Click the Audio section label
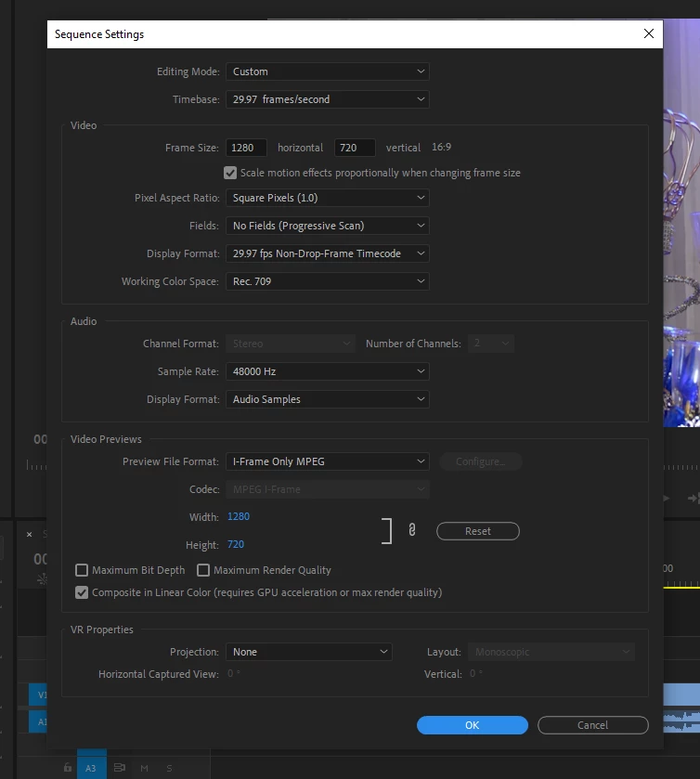Screen dimensions: 700x779 pos(84,321)
